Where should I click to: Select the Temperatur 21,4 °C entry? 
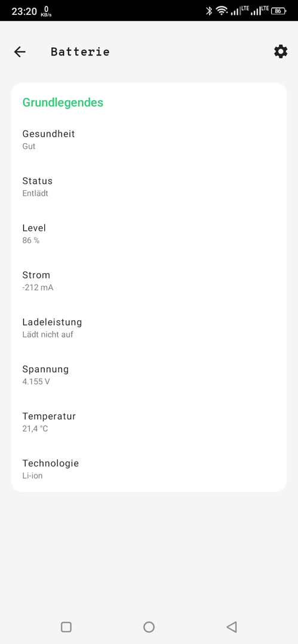coord(149,422)
